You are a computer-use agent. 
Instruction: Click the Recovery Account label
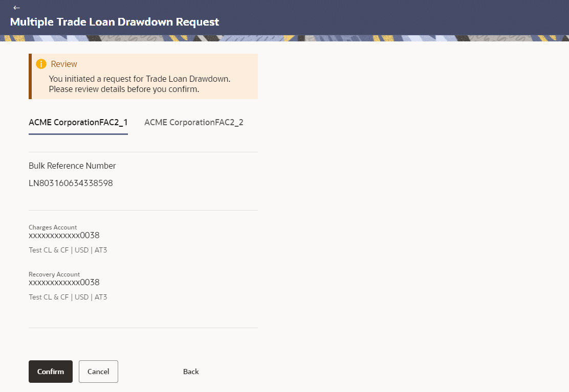pos(54,274)
